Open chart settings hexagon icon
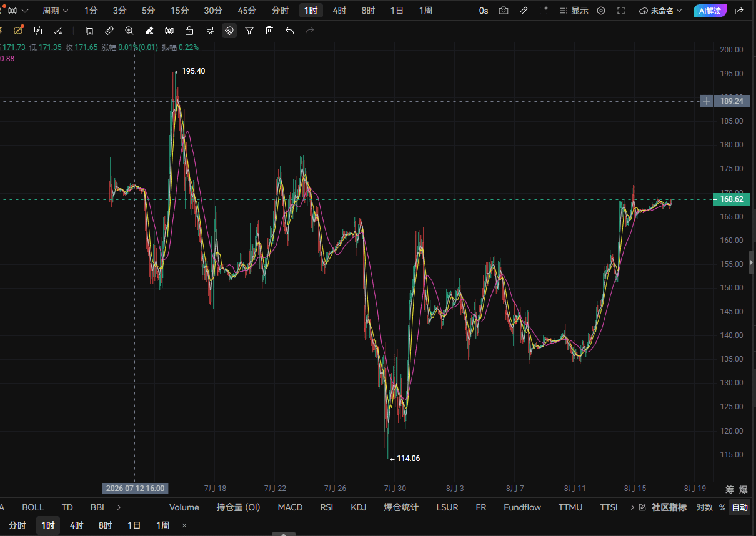756x536 pixels. [601, 11]
